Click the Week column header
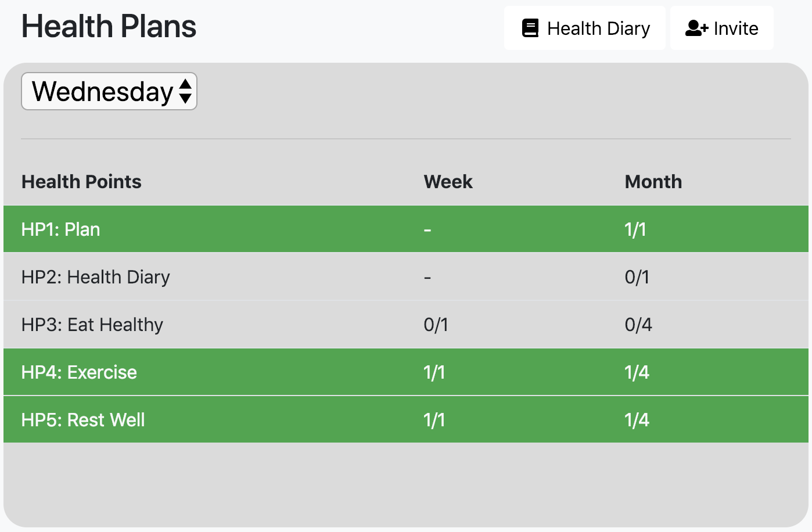The image size is (812, 532). pyautogui.click(x=448, y=182)
